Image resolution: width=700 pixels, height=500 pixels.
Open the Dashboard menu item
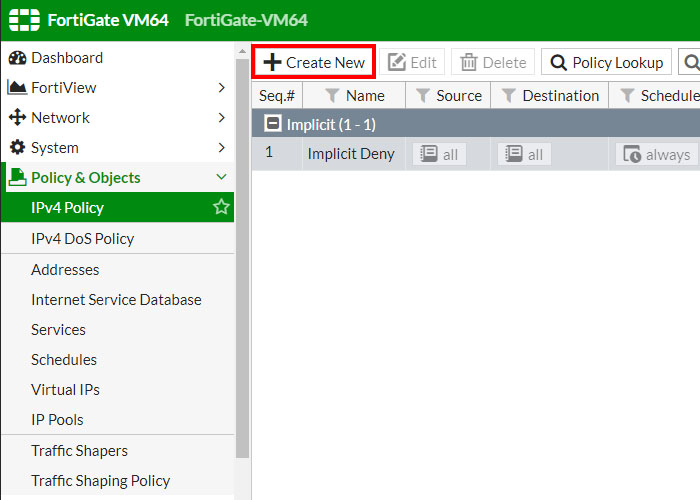click(x=66, y=58)
